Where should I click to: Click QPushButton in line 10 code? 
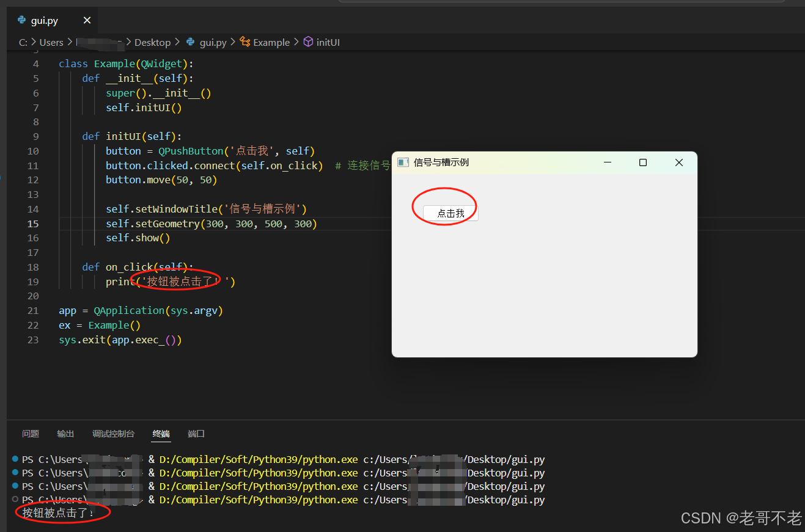pyautogui.click(x=191, y=151)
